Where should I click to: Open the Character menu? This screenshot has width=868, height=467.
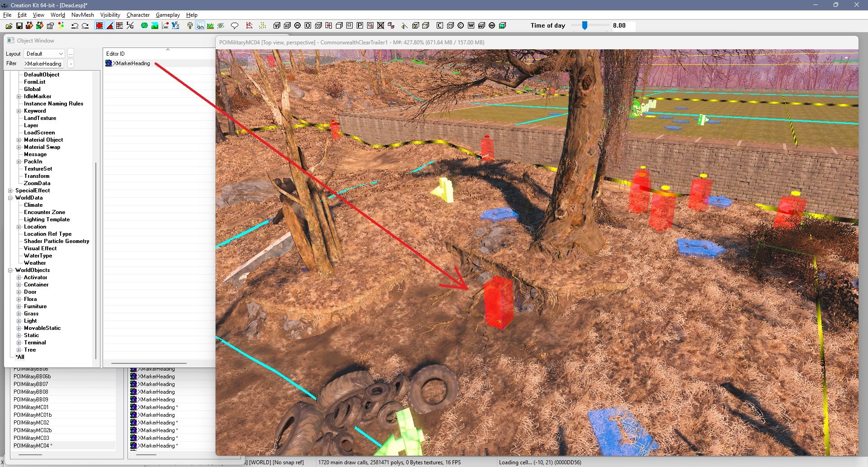(x=138, y=15)
